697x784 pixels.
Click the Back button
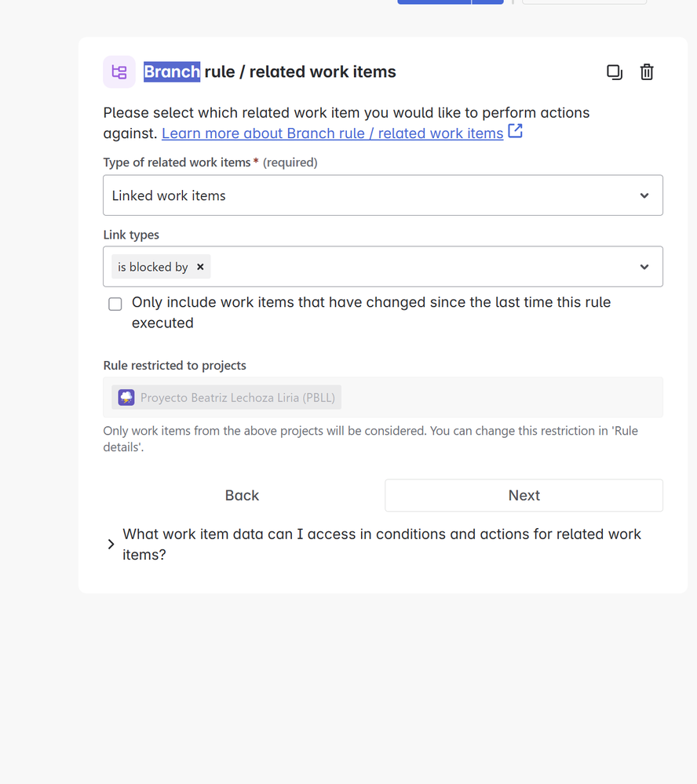242,495
